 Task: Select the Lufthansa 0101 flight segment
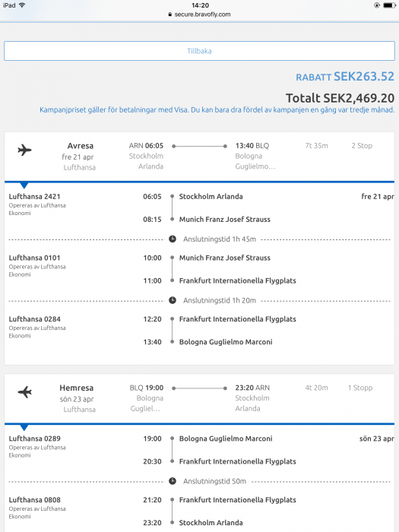(199, 269)
